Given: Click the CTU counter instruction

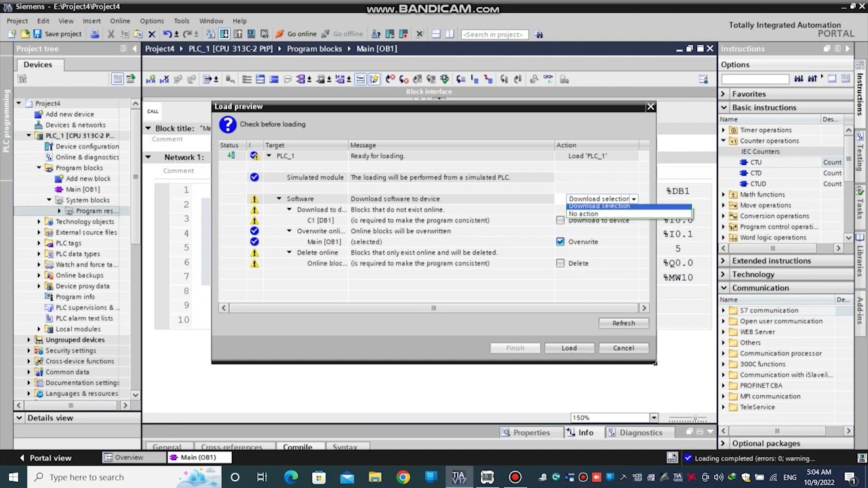Looking at the screenshot, I should pyautogui.click(x=755, y=163).
